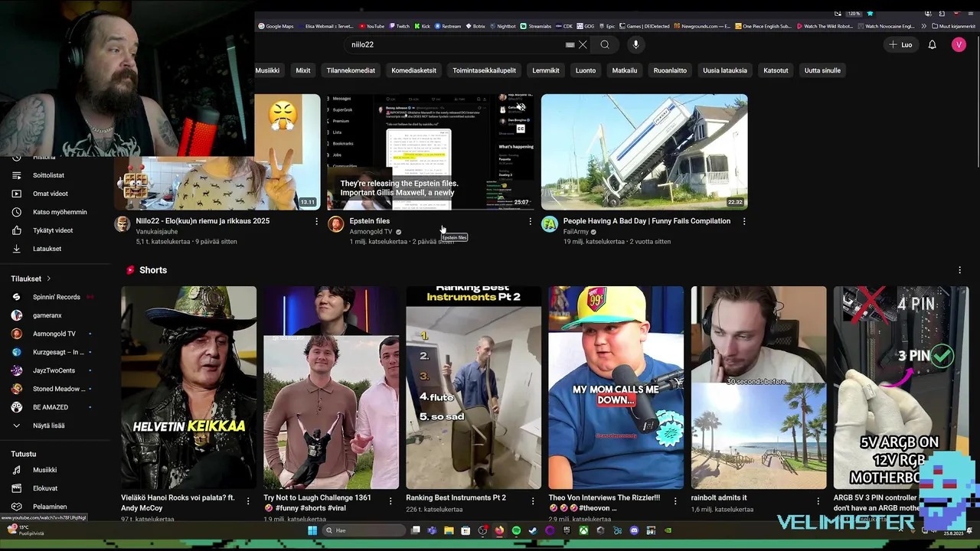The width and height of the screenshot is (980, 551).
Task: Clear the niilo22 search text
Action: click(583, 44)
